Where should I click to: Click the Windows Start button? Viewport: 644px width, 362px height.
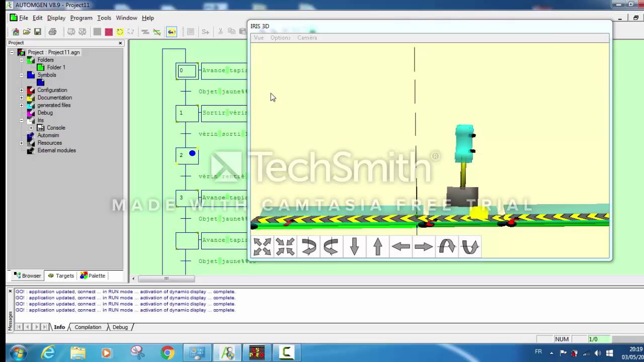(x=18, y=352)
